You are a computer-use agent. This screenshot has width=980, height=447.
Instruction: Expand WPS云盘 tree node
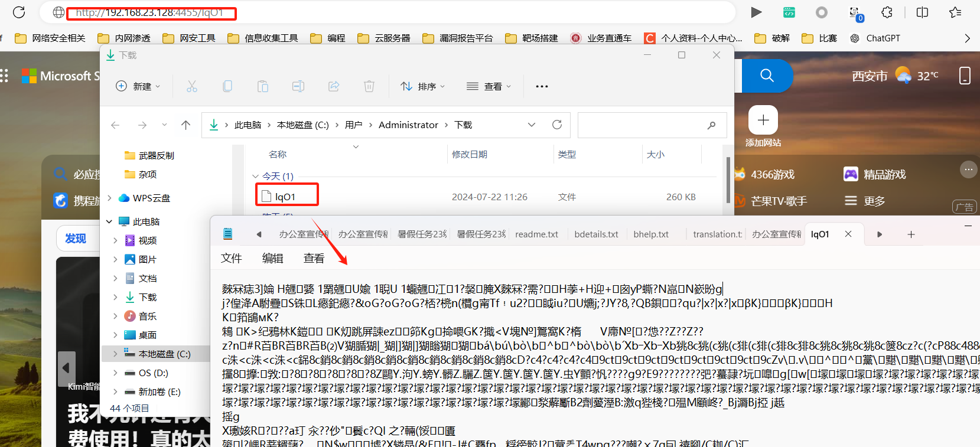(109, 198)
